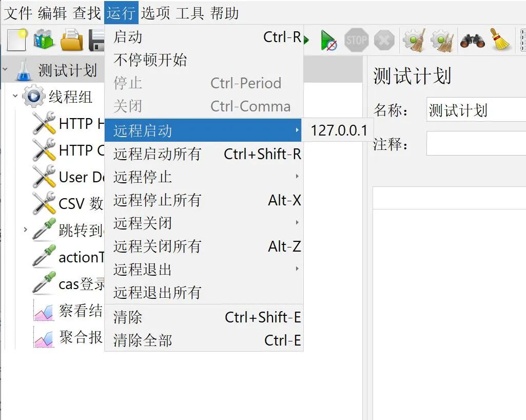Select the 聚合报 listener tree item
The image size is (526, 420).
click(81, 337)
